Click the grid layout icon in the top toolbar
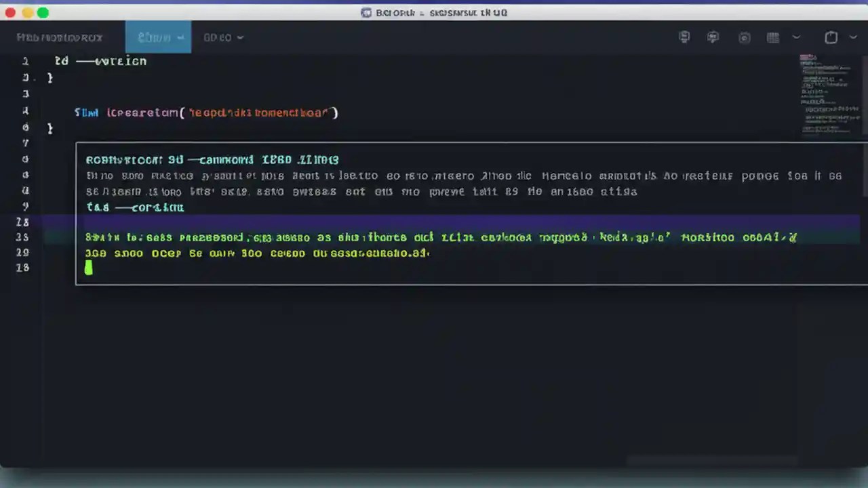The image size is (868, 488). click(x=772, y=37)
